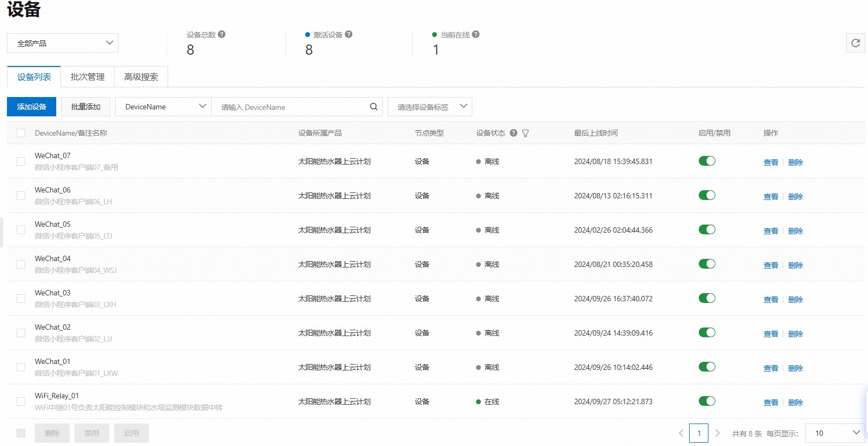868x446 pixels.
Task: Open help tooltip beside 当前在线
Action: (475, 34)
